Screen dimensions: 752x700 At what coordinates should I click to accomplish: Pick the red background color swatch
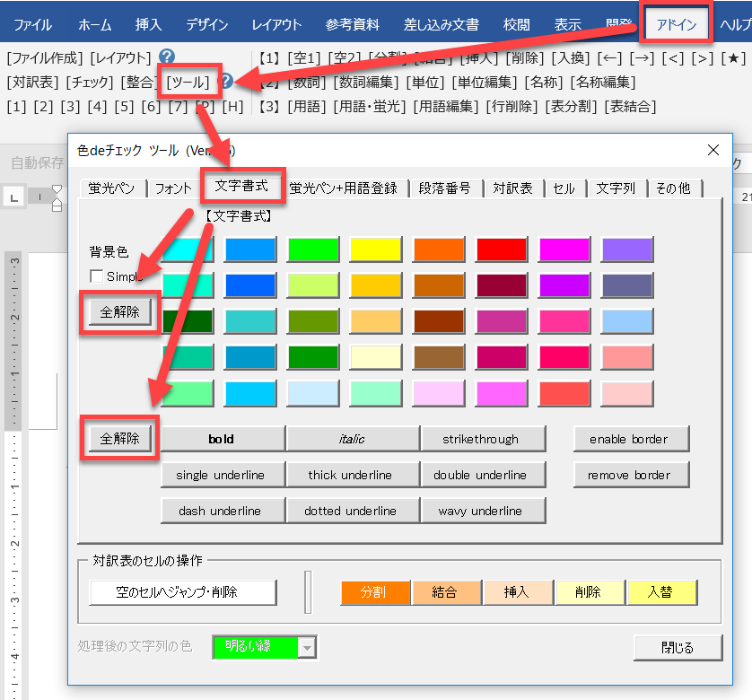pos(501,249)
